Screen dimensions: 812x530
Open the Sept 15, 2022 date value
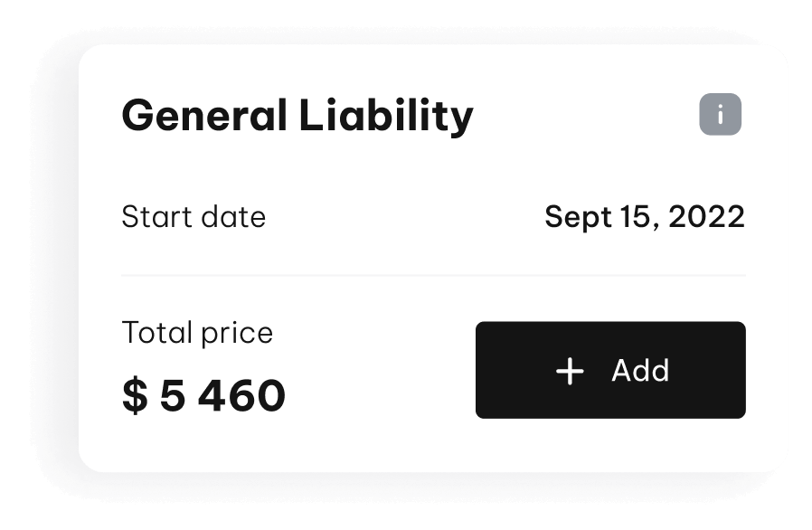[x=645, y=217]
